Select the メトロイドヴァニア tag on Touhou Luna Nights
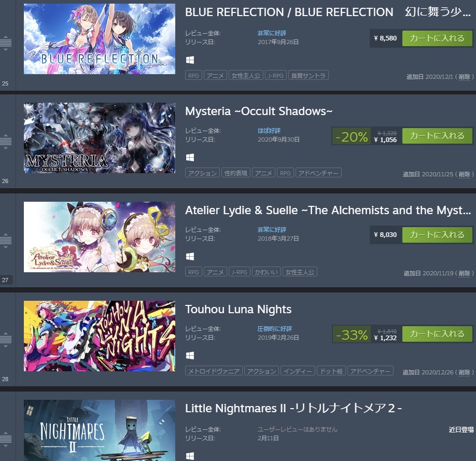476x461 pixels. (x=214, y=371)
